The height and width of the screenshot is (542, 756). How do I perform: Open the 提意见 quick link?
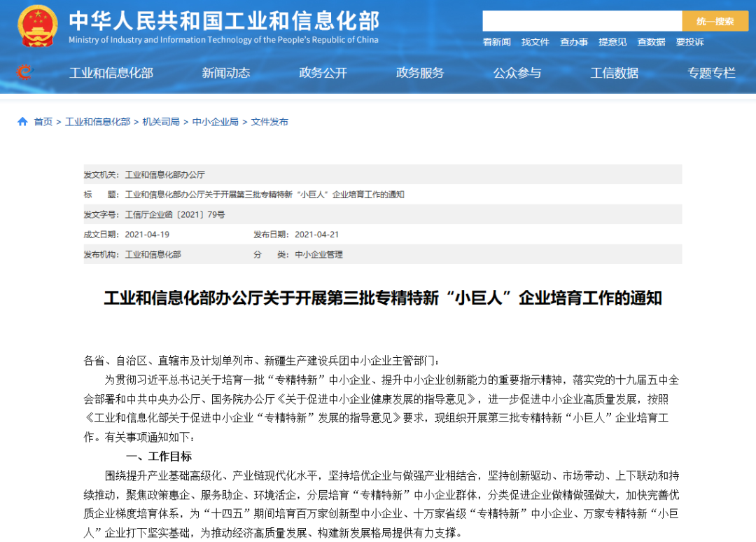[612, 42]
